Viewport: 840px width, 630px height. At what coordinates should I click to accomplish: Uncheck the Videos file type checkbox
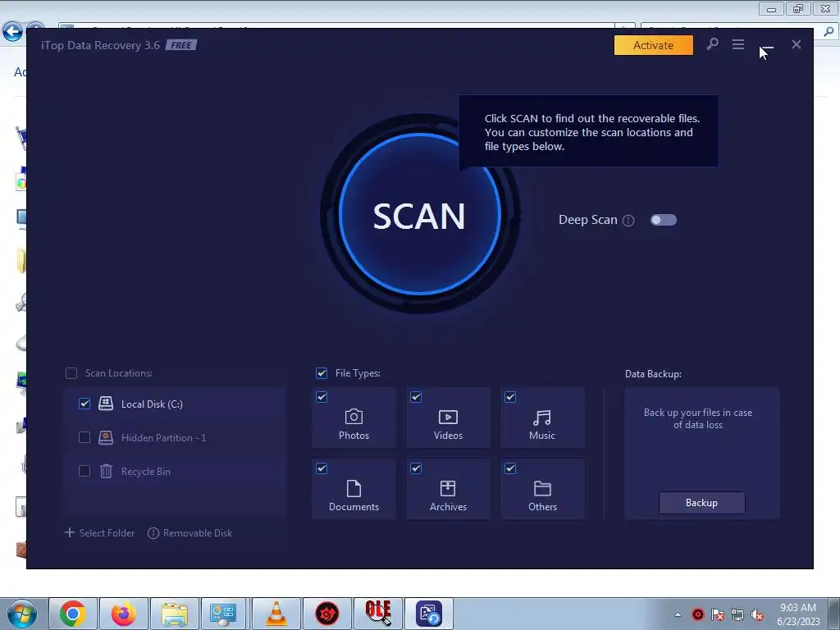click(416, 397)
